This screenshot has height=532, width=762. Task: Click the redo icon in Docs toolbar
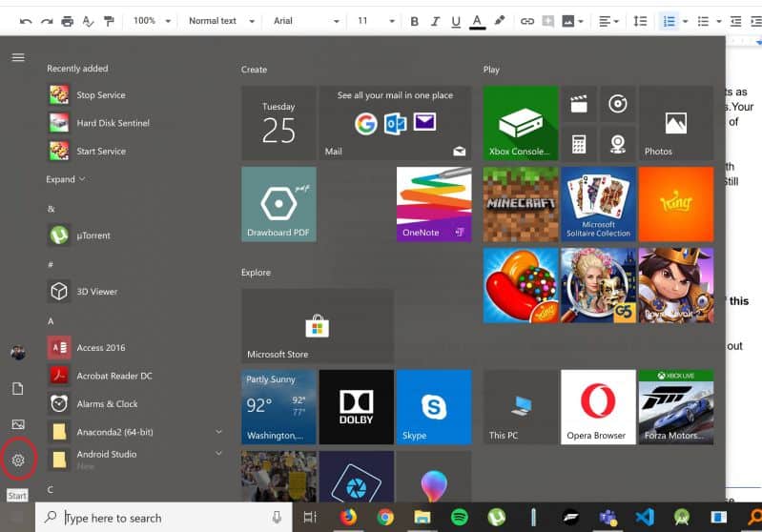[x=47, y=21]
